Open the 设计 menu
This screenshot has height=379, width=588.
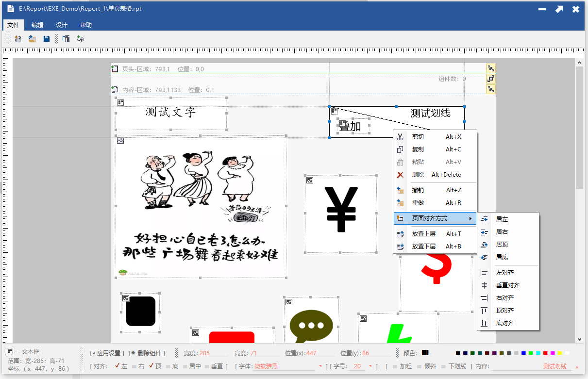point(62,25)
